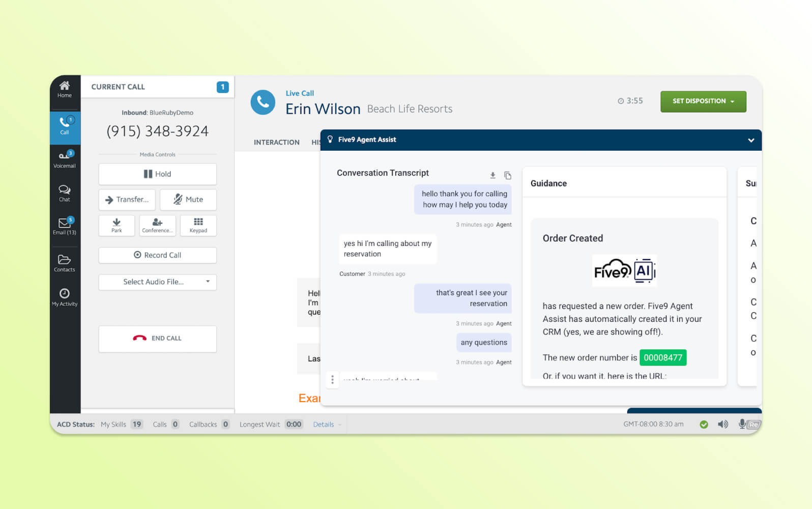
Task: Expand arrow next to Details
Action: click(340, 425)
